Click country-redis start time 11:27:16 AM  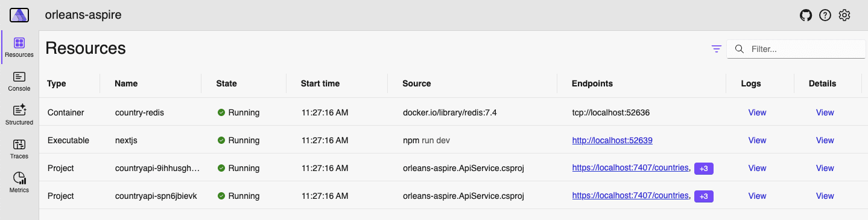[325, 112]
